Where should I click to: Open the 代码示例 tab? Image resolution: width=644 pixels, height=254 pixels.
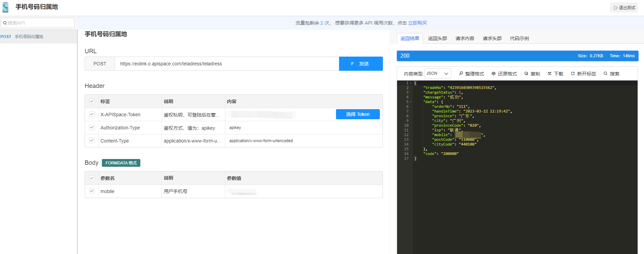coord(520,38)
